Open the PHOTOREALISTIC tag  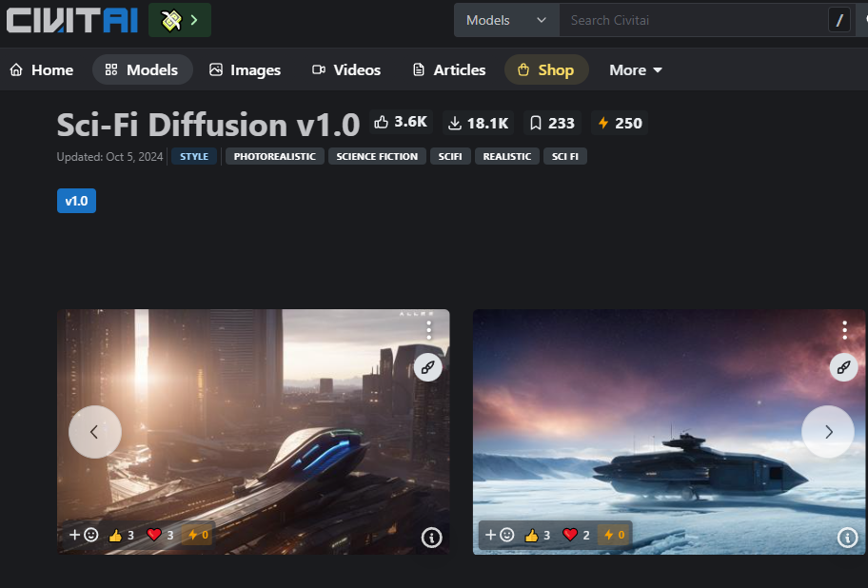click(274, 157)
